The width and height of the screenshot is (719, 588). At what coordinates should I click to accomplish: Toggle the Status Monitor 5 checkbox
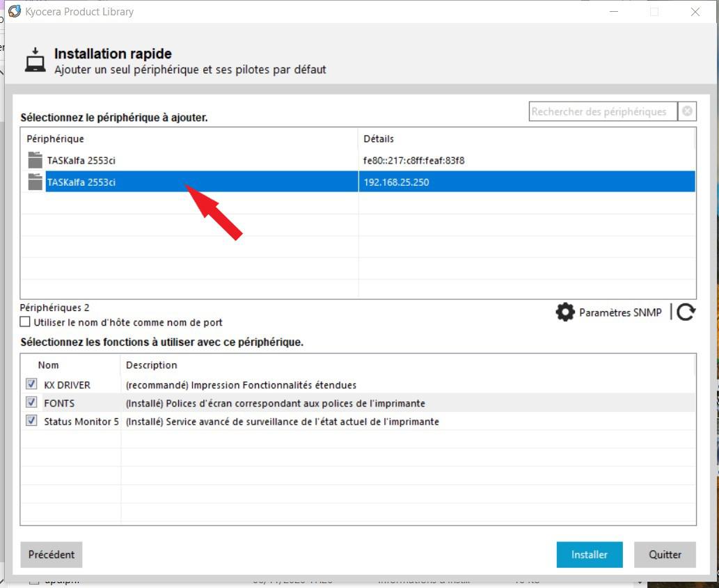point(31,421)
